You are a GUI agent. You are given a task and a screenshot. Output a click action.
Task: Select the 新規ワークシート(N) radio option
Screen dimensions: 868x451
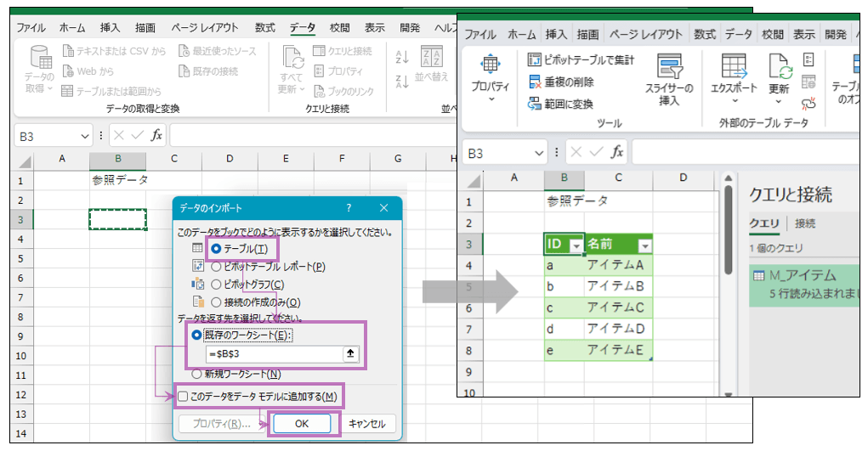point(196,374)
